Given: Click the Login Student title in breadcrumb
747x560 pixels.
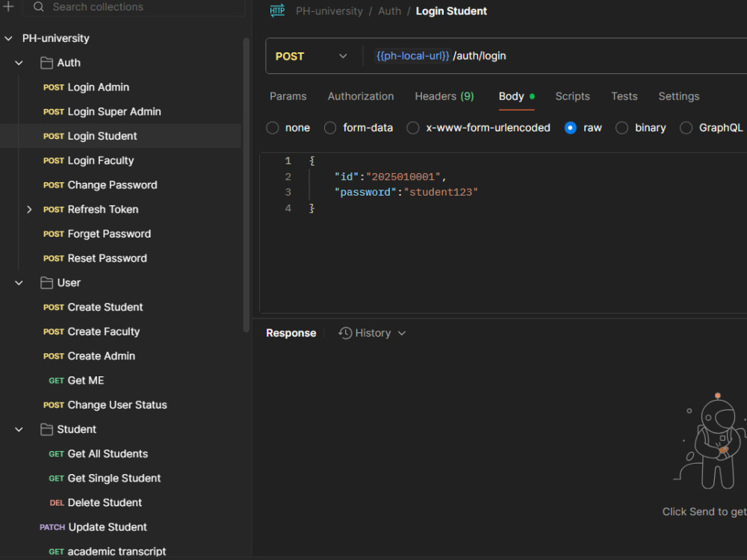Looking at the screenshot, I should click(451, 11).
